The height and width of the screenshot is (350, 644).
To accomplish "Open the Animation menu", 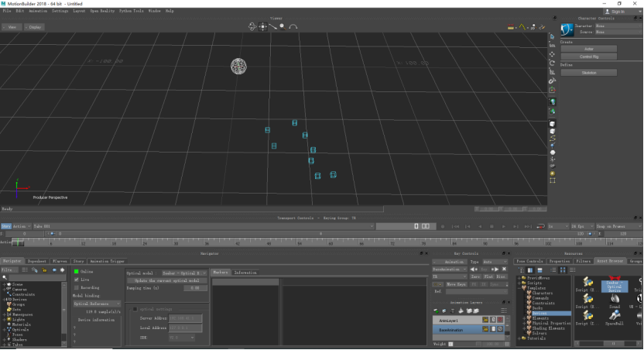I will 38,11.
